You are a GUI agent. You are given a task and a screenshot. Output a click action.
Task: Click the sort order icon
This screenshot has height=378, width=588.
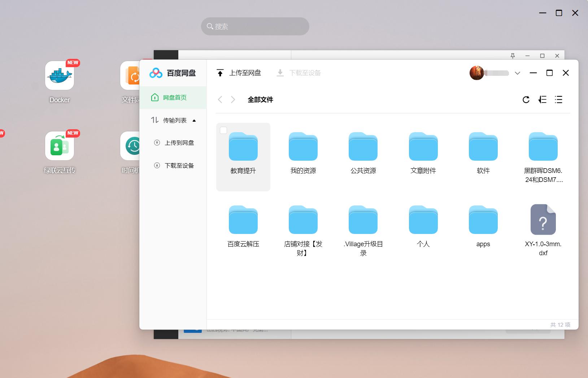click(543, 100)
